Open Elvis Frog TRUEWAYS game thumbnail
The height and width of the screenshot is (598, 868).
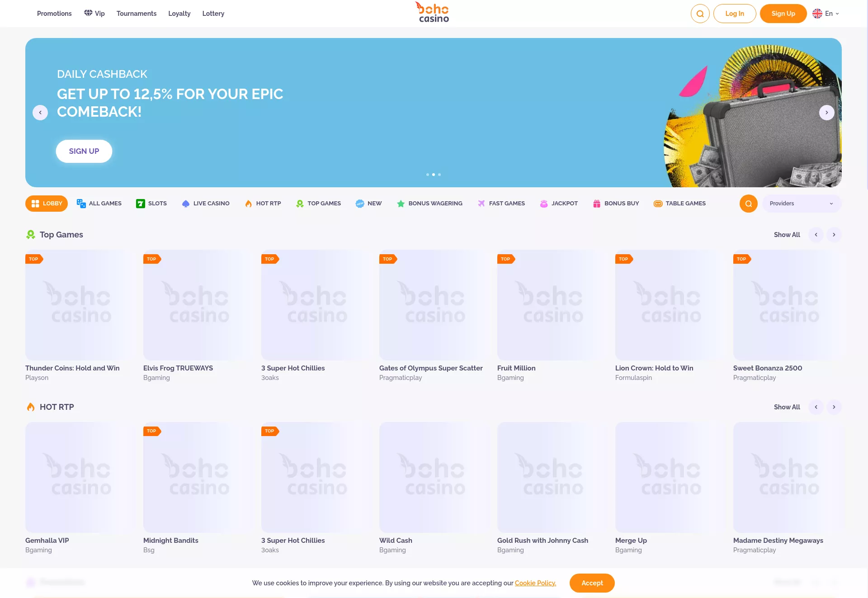(x=198, y=305)
